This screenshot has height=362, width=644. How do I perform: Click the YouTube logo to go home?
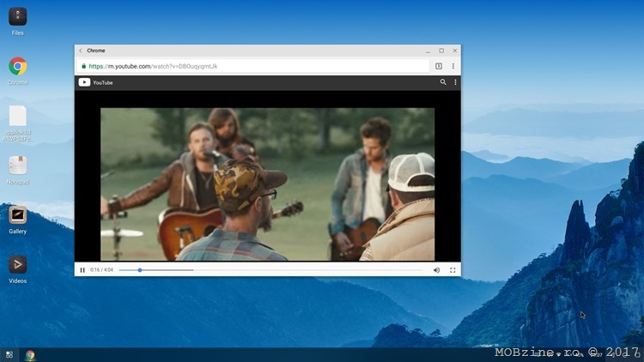click(x=84, y=82)
